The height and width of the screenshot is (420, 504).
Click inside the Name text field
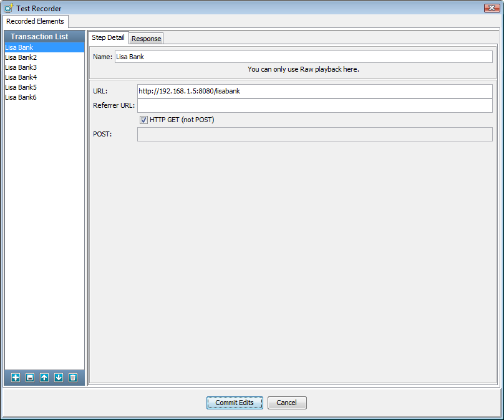(x=250, y=56)
